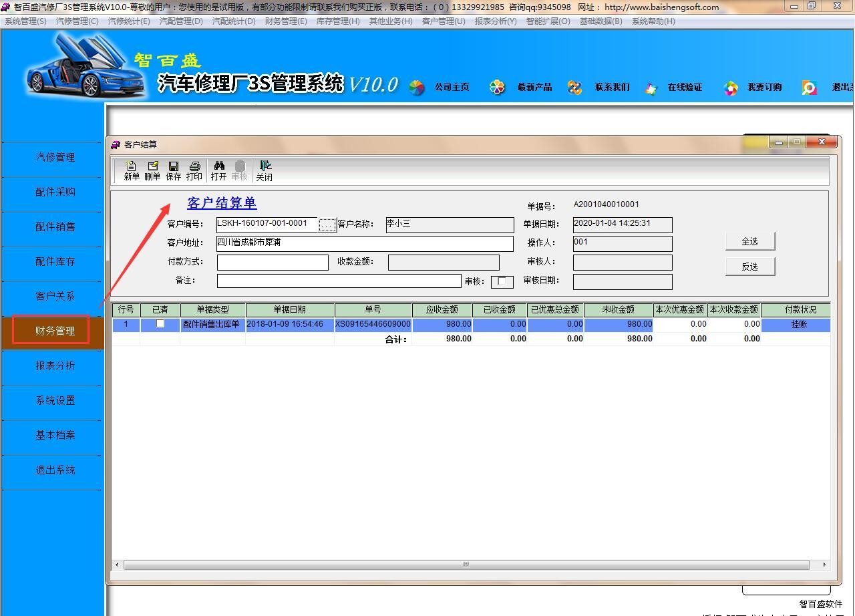Click the 客户编号 input field

point(267,224)
